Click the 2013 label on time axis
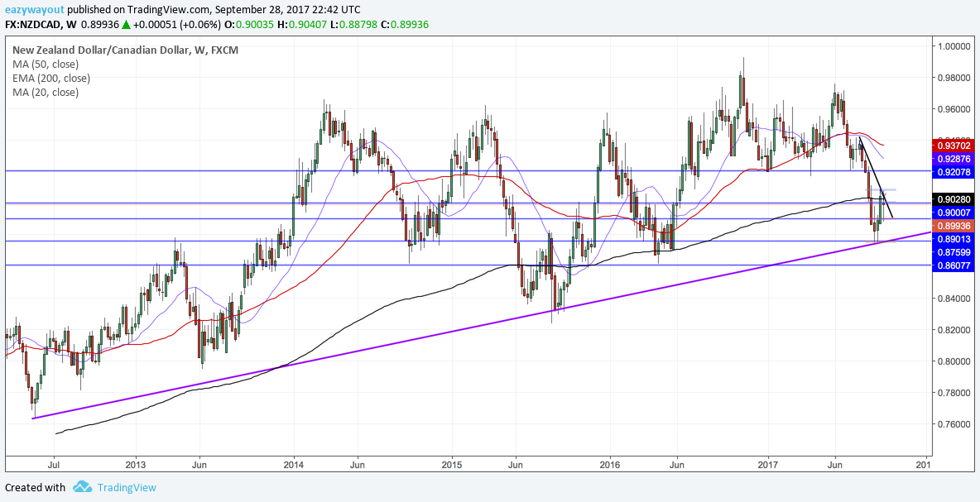Image resolution: width=980 pixels, height=502 pixels. click(135, 465)
